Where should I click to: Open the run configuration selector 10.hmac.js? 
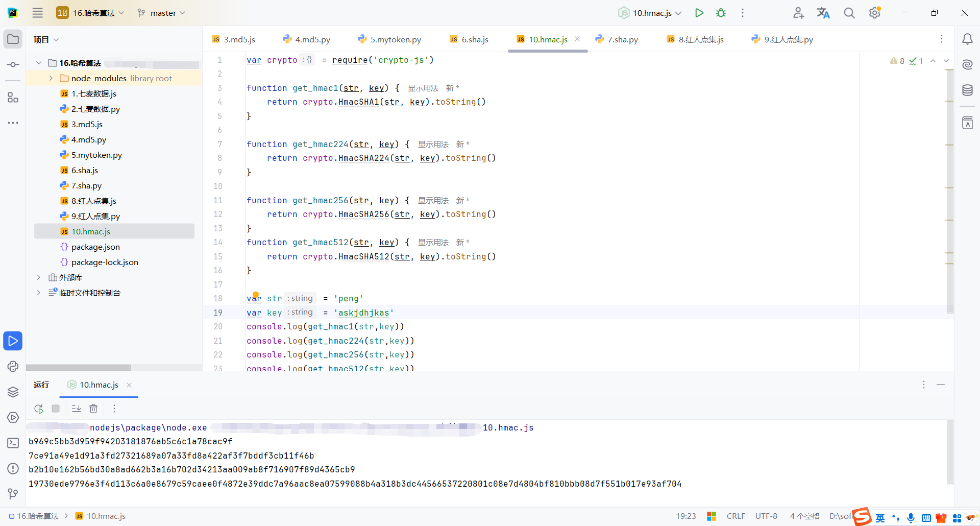tap(650, 13)
